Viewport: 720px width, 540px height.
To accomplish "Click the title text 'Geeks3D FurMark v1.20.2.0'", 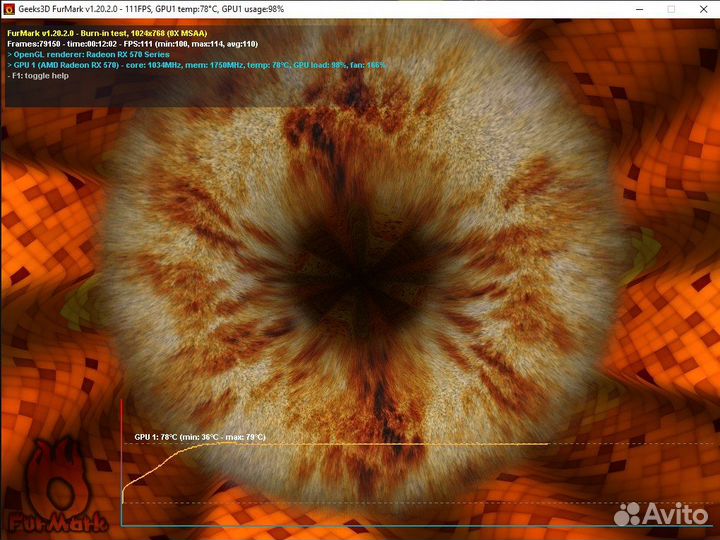I will (x=69, y=9).
